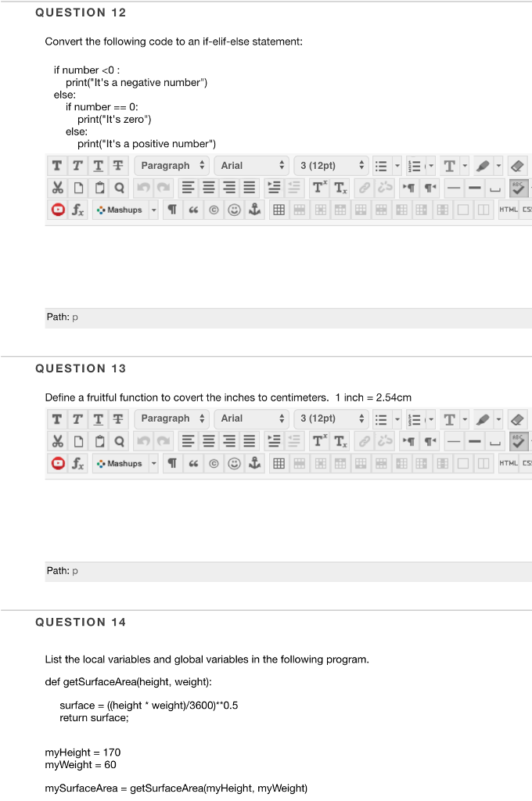Click inside Question 13 answer text area
Screen dimensions: 532x801
click(289, 520)
